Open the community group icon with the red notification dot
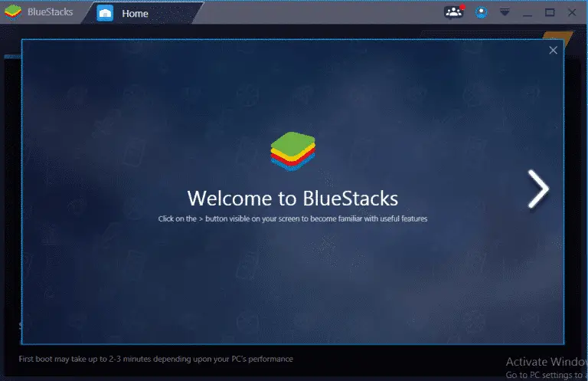The height and width of the screenshot is (381, 588). pos(454,12)
